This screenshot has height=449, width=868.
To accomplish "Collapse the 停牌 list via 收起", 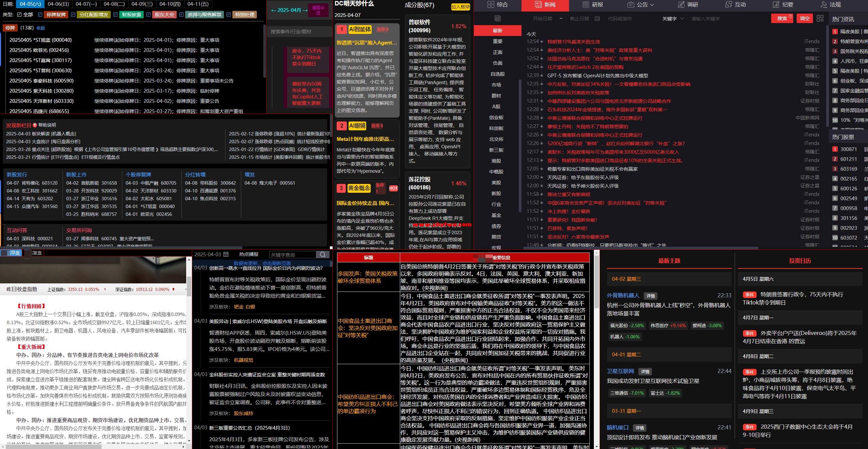I will point(40,28).
